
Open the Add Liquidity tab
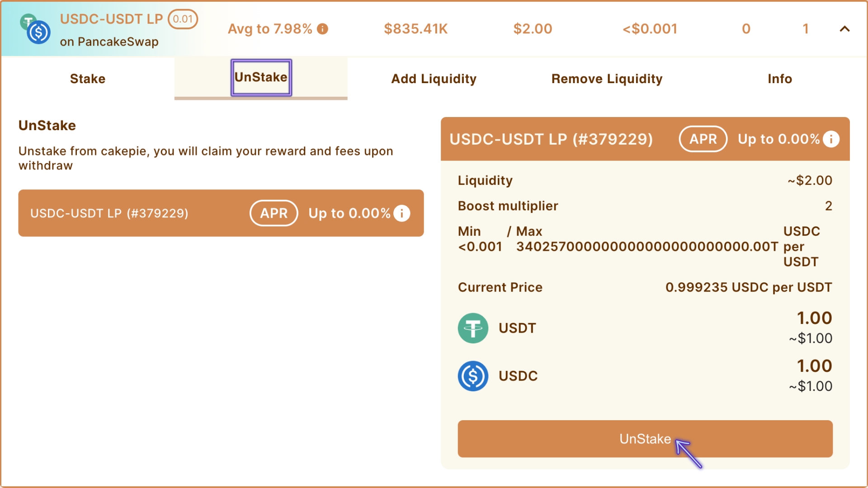pos(434,79)
